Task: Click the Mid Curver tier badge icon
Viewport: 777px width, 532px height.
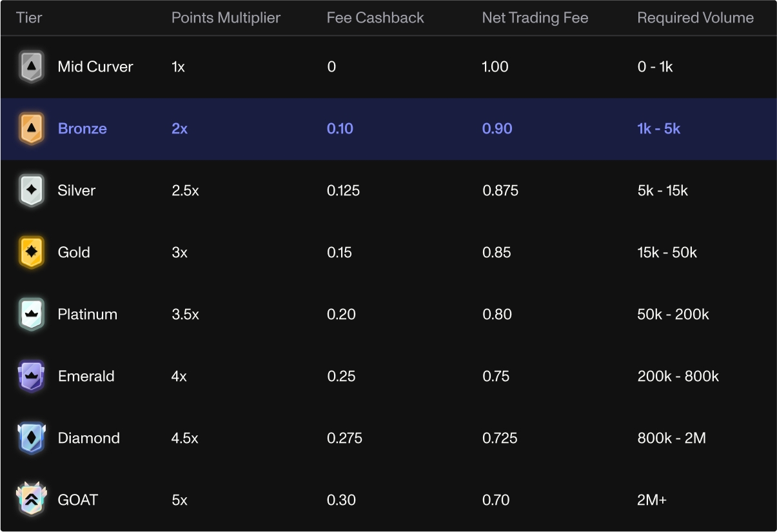Action: 31,67
